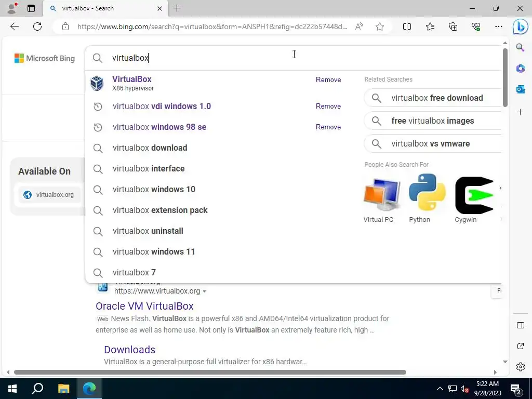Viewport: 532px width, 399px height.
Task: Remove VirtualBox X86 hypervisor from history
Action: click(x=328, y=79)
